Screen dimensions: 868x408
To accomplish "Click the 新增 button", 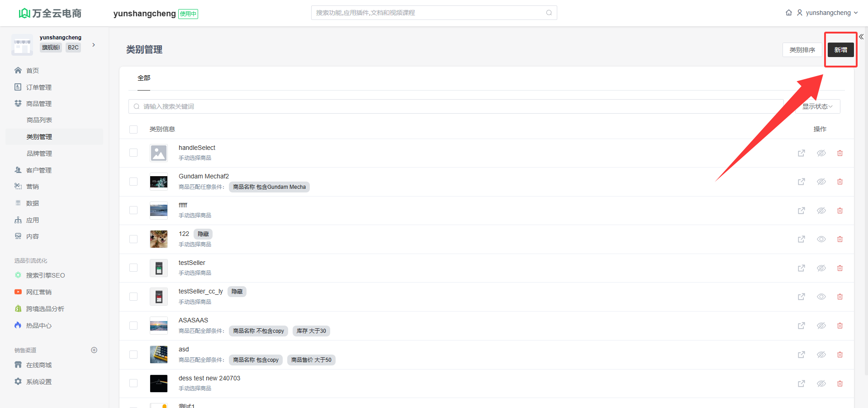I will 840,50.
